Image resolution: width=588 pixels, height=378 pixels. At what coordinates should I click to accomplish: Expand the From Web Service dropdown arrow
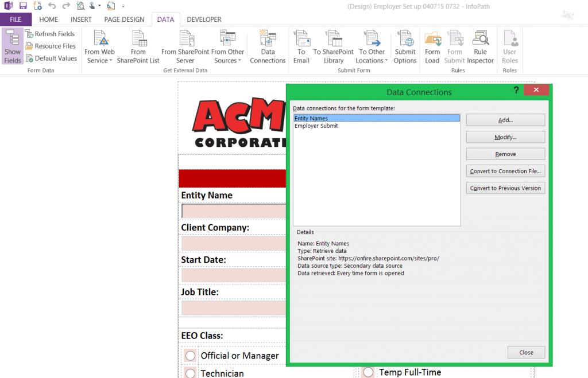click(x=111, y=61)
